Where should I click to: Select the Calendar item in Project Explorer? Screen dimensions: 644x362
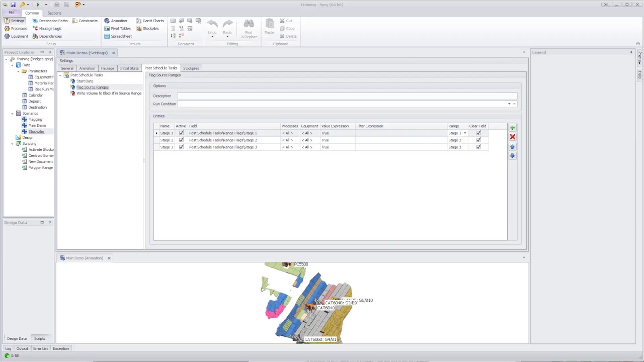coord(35,95)
